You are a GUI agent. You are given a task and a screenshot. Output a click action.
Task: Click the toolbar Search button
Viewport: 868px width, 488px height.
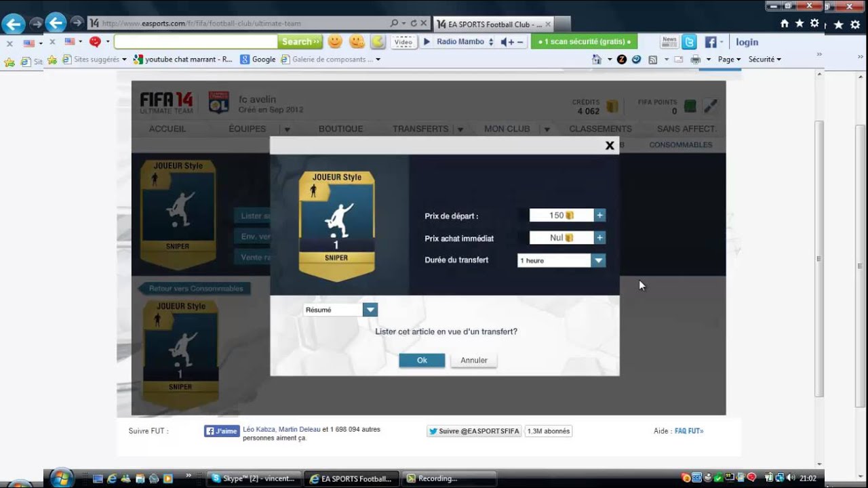300,42
